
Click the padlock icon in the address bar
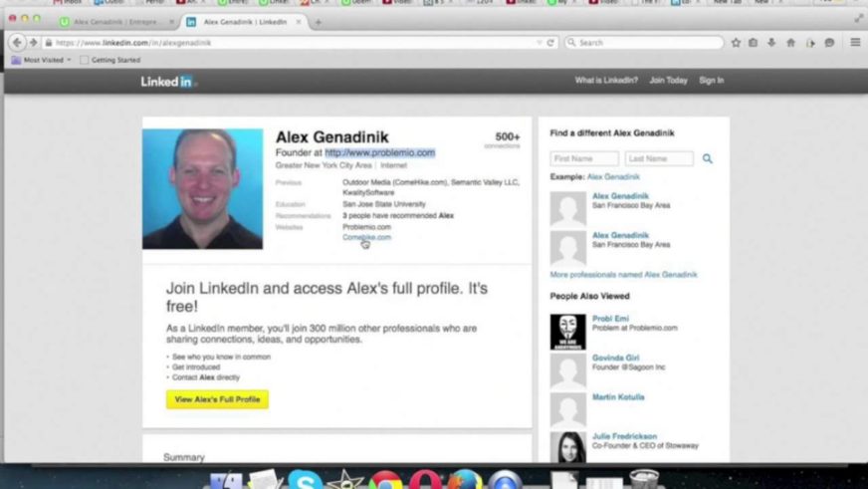49,43
